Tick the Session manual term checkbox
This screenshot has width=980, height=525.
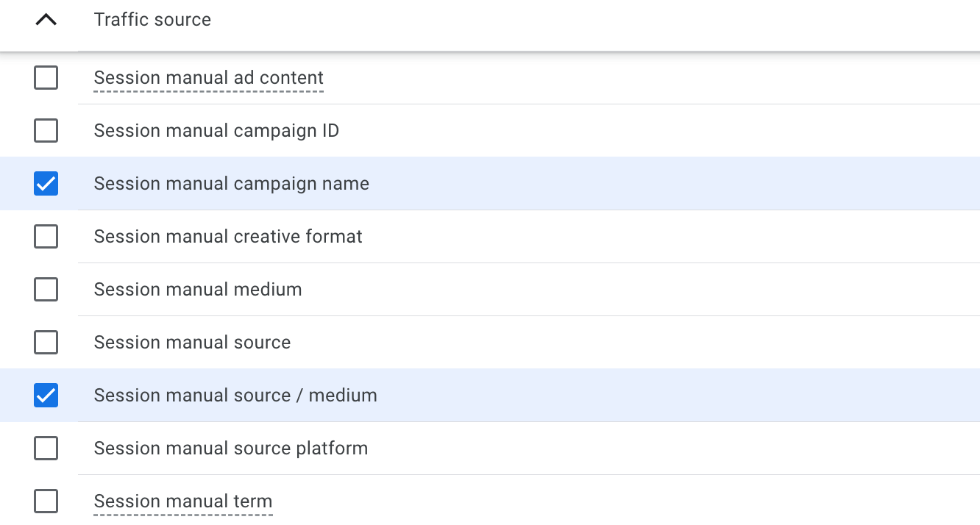pyautogui.click(x=46, y=501)
